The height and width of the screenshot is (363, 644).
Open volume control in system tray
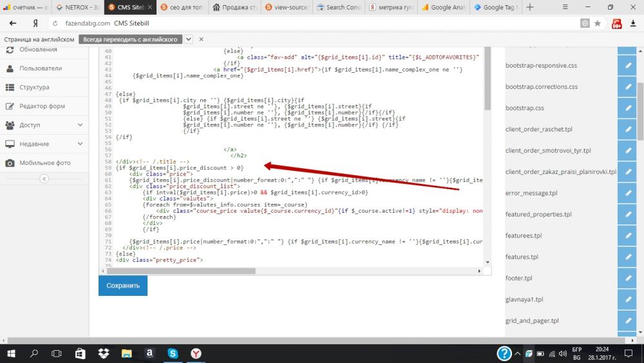tap(563, 353)
